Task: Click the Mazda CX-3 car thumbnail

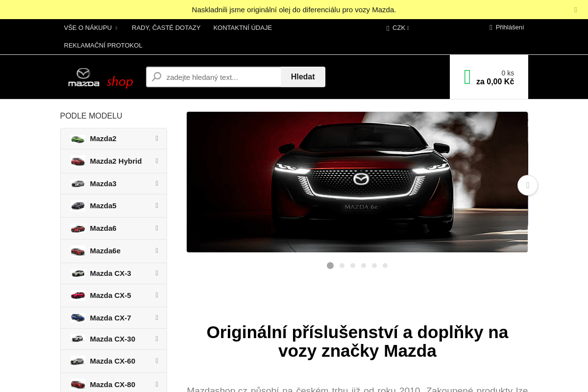Action: pos(77,273)
